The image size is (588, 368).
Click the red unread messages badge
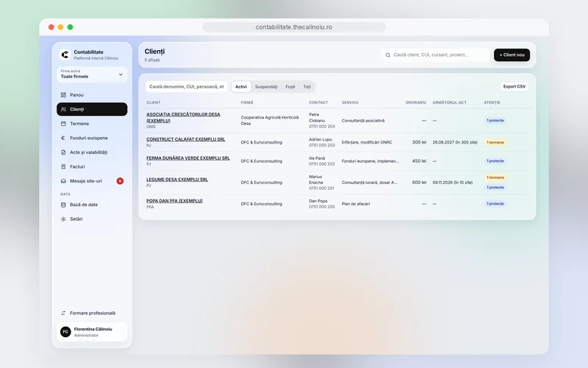(x=120, y=181)
